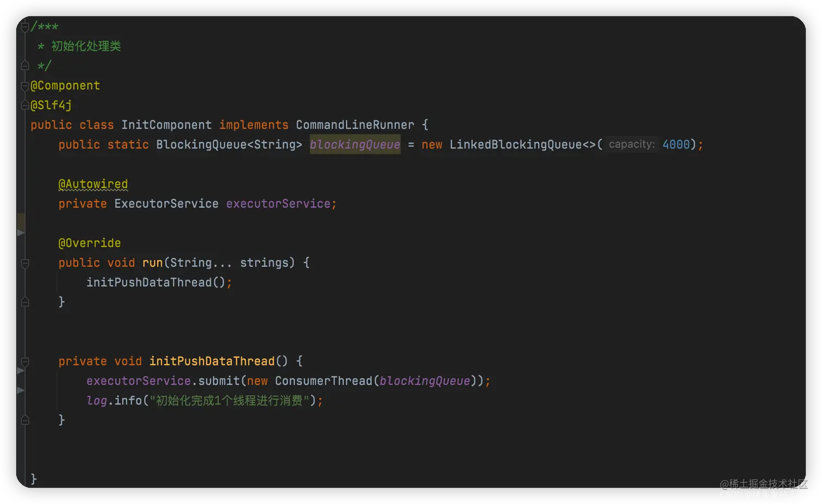Click BlockingQueue<String> type declaration
The image size is (822, 504).
(x=229, y=145)
